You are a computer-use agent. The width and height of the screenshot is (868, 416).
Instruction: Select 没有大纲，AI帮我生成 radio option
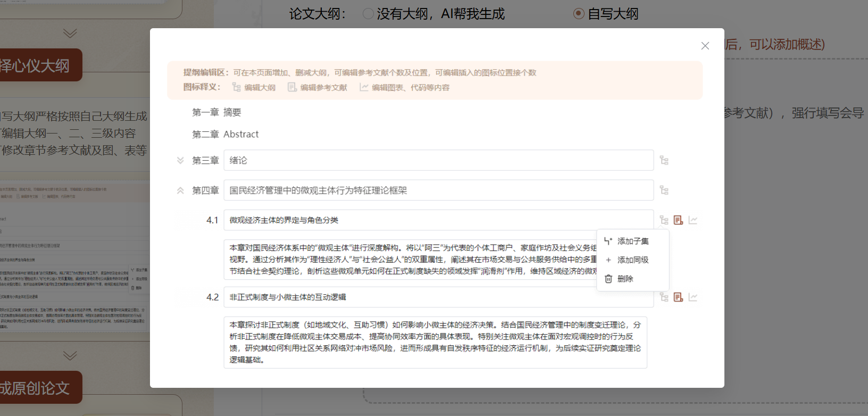368,14
